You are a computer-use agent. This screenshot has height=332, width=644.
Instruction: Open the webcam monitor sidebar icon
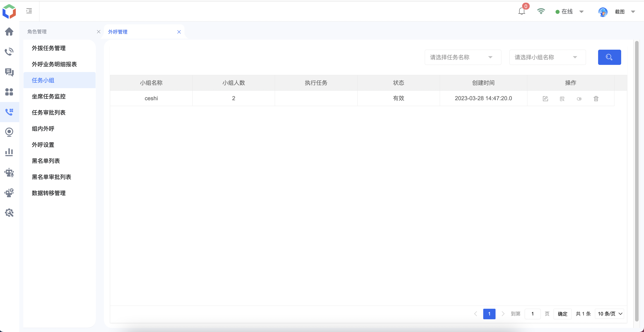point(9,132)
